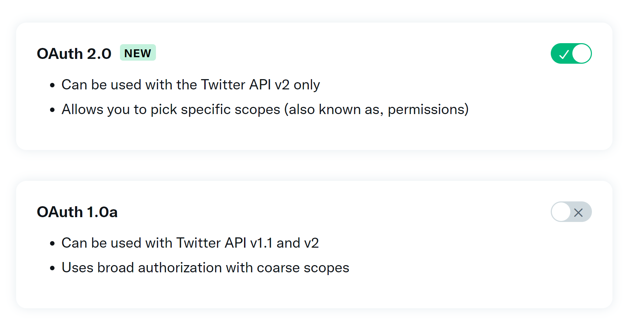Enable the OAuth 1.0a toggle switch

pyautogui.click(x=571, y=212)
